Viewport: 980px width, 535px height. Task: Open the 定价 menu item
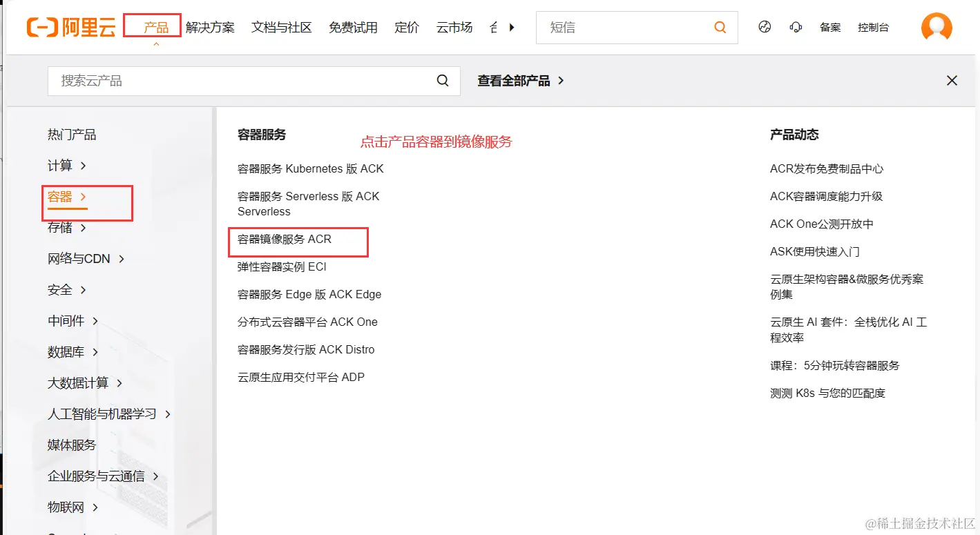407,28
